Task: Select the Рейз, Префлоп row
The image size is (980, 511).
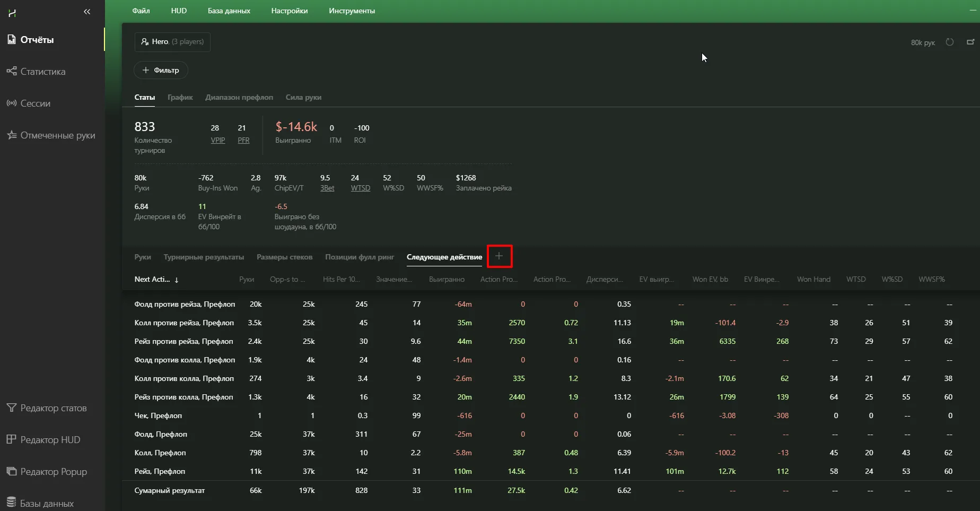Action: [x=160, y=471]
